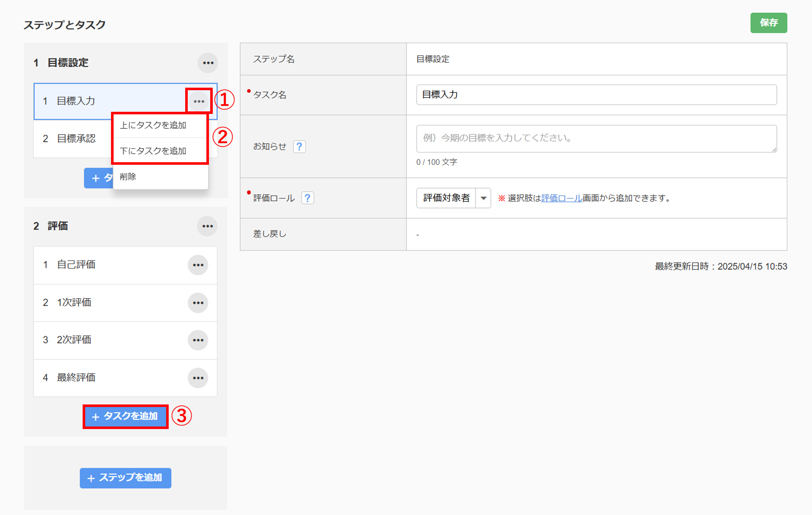Screen dimensions: 812x515
Task: Open the three-dot menu for 自己評価 task
Action: coord(198,265)
